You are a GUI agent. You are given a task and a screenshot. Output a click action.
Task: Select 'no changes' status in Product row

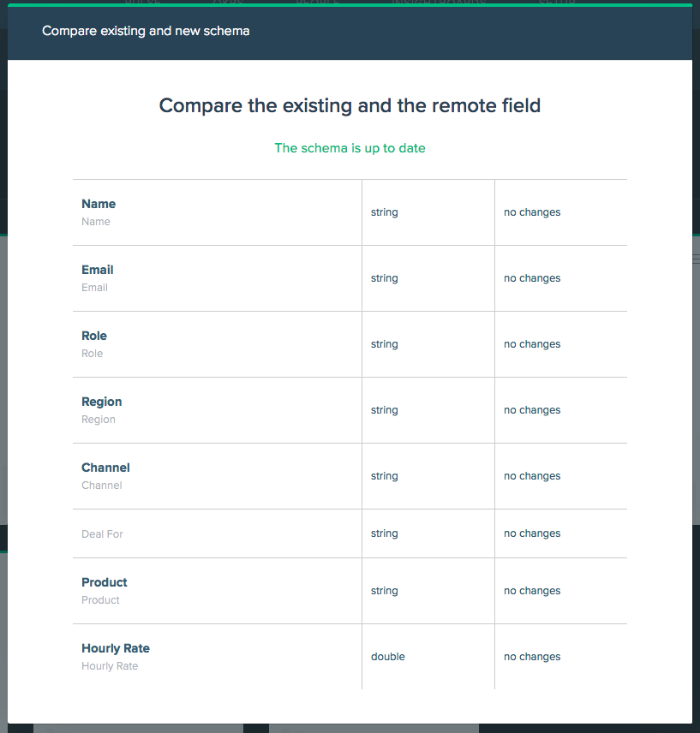point(532,591)
